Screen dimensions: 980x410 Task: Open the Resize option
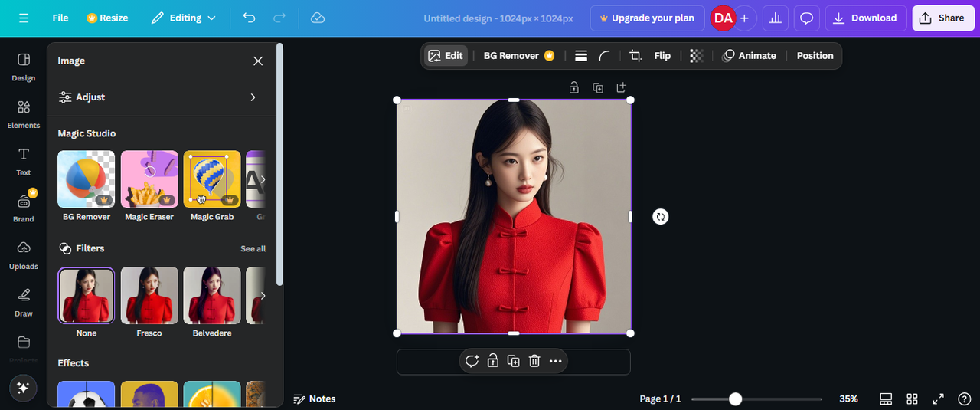(x=107, y=18)
